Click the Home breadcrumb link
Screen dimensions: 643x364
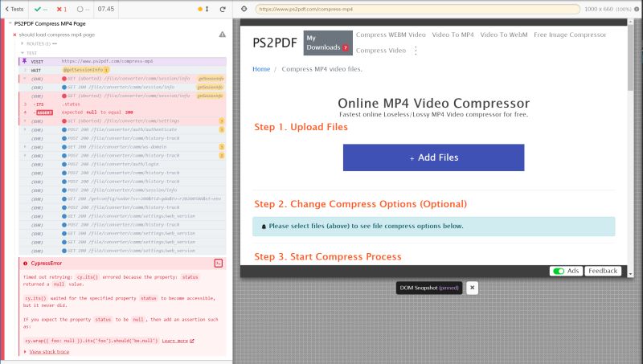[261, 69]
